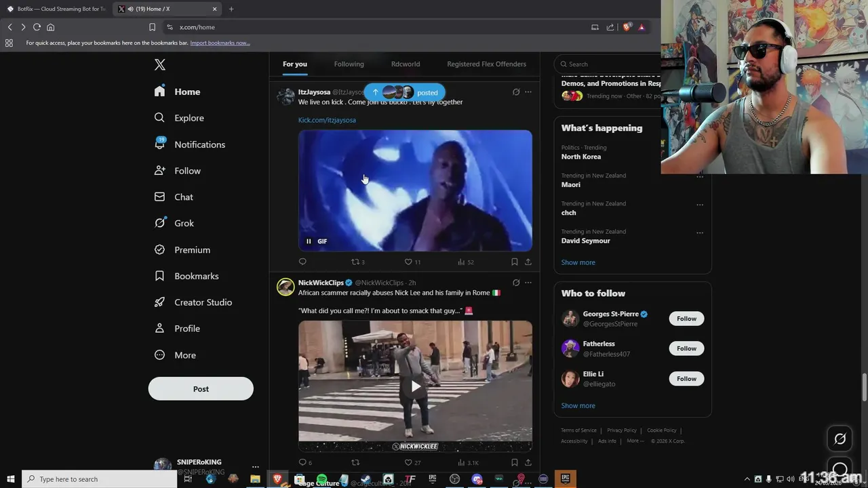Open Grok action on NickWickClips post
The width and height of the screenshot is (868, 488).
click(516, 283)
